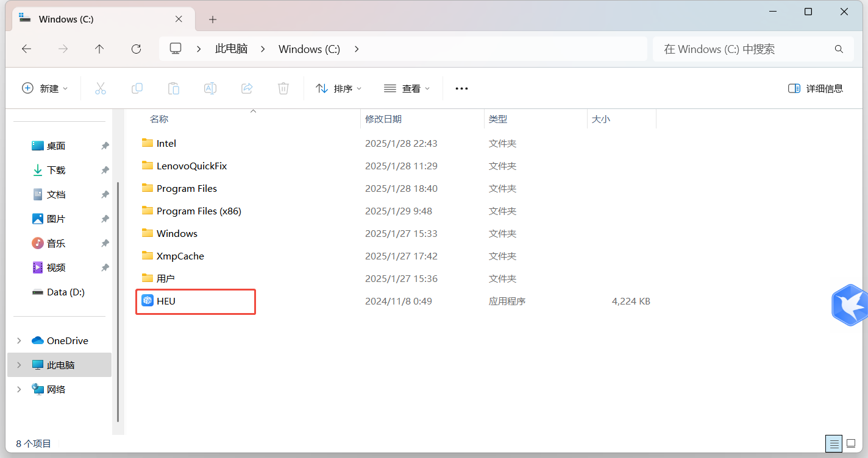Expand the OneDrive tree node
Viewport: 868px width, 458px height.
[19, 340]
